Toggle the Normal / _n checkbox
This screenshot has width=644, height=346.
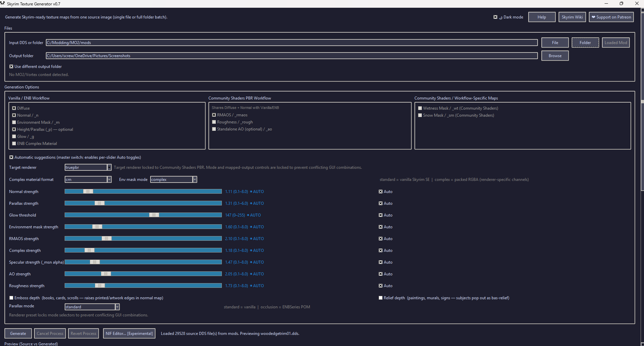pos(14,115)
